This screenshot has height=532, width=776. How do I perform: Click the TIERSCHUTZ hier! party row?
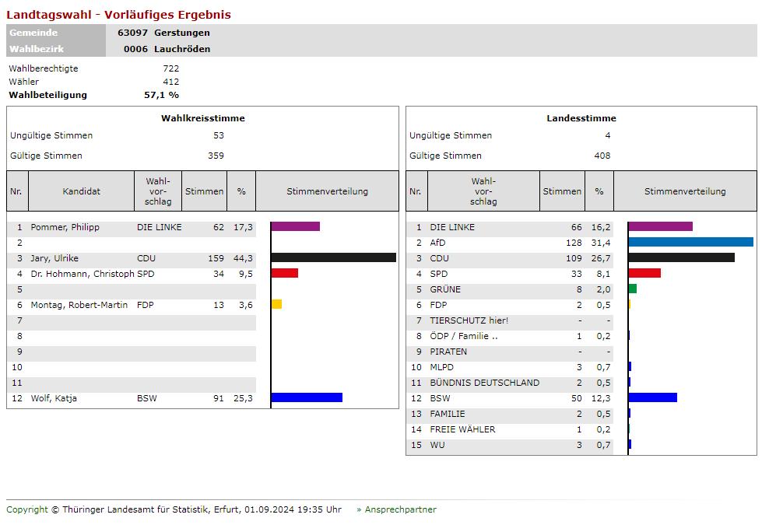(469, 320)
